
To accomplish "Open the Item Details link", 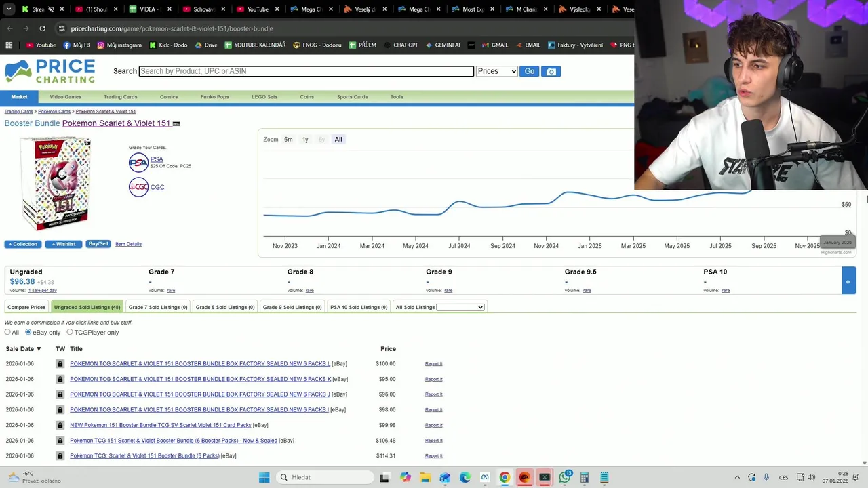I will click(128, 244).
